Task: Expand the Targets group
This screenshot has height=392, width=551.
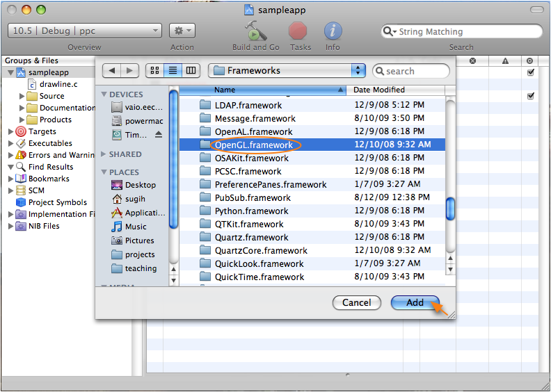Action: (x=10, y=131)
